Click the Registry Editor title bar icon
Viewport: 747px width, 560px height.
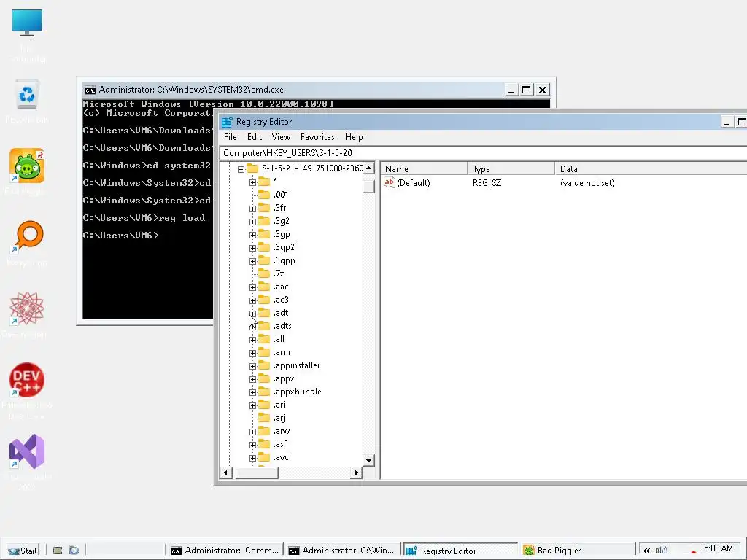click(228, 122)
